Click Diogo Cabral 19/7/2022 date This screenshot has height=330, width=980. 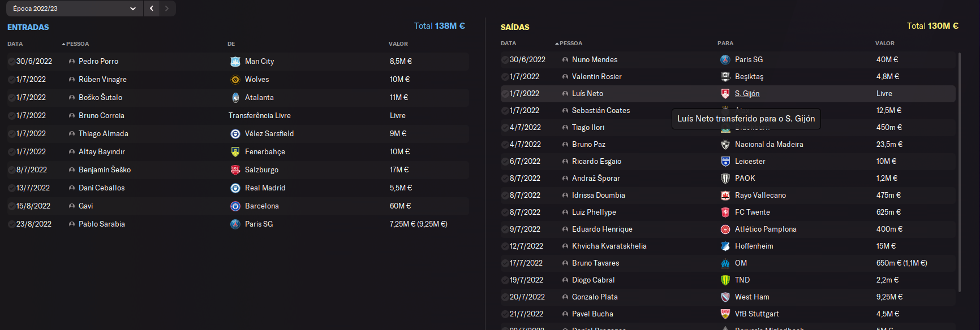click(x=526, y=280)
